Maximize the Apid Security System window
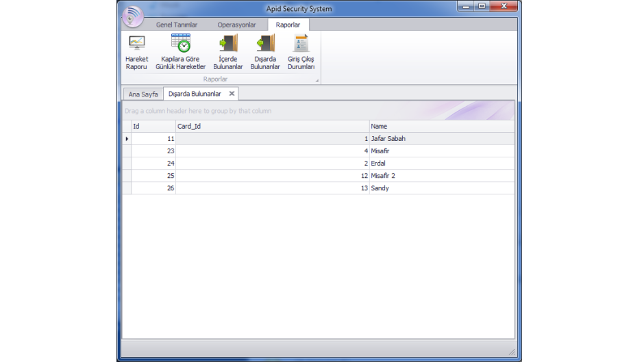Screen dimensions: 644x362 point(482,6)
